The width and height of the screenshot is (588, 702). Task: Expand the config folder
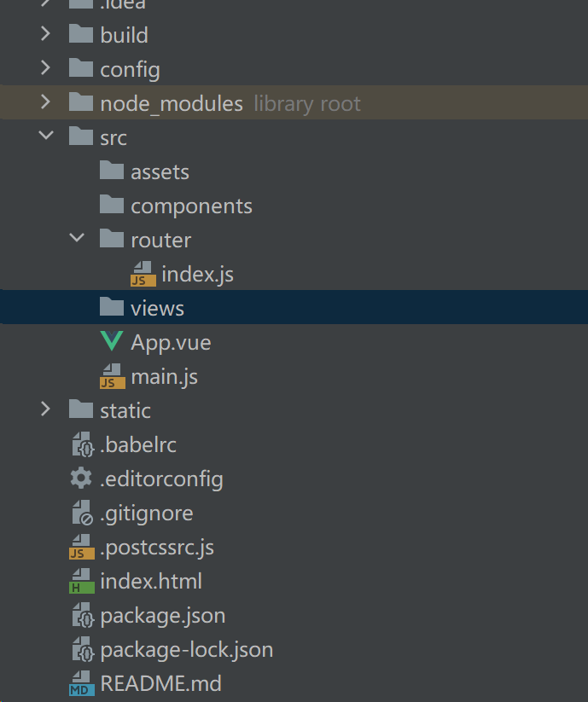point(46,69)
